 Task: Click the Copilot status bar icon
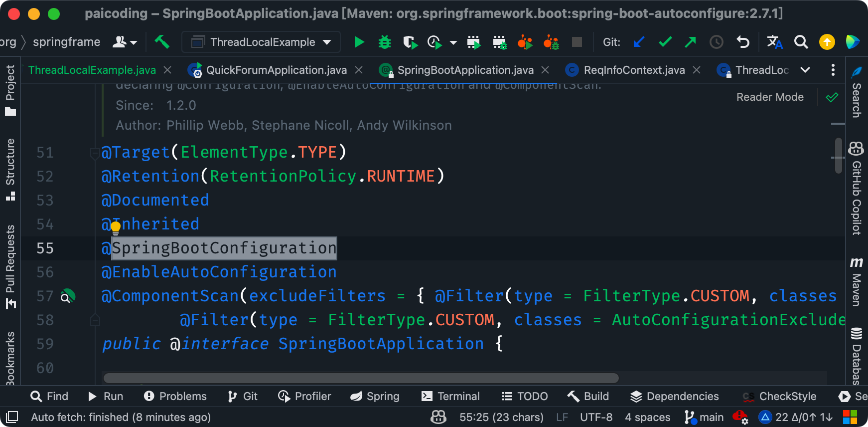pos(438,417)
